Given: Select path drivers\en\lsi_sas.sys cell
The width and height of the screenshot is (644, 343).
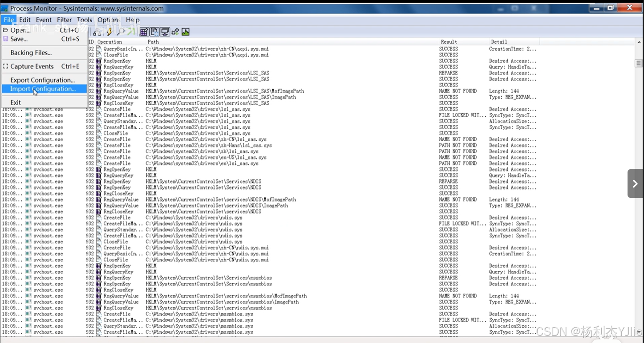Looking at the screenshot, I should pos(202,163).
